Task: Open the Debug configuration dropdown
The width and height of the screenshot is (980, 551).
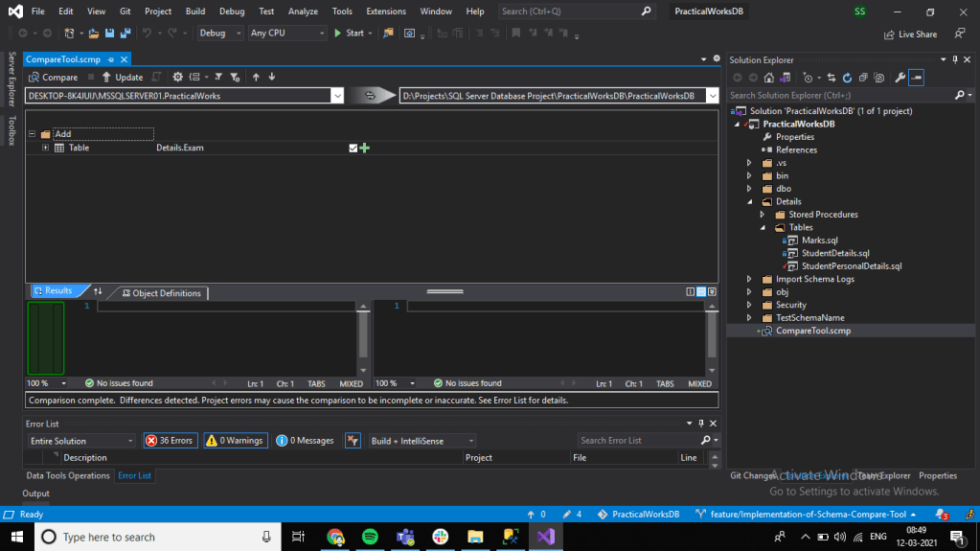Action: pyautogui.click(x=218, y=33)
